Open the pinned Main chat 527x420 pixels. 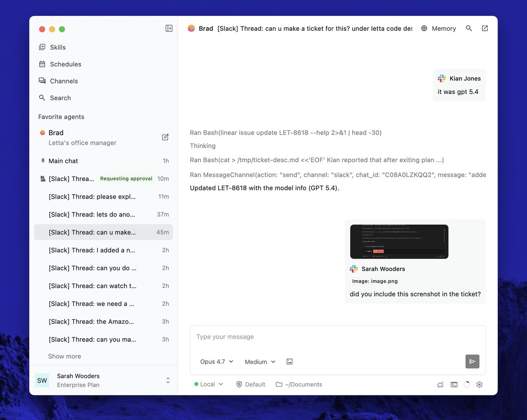click(x=104, y=161)
